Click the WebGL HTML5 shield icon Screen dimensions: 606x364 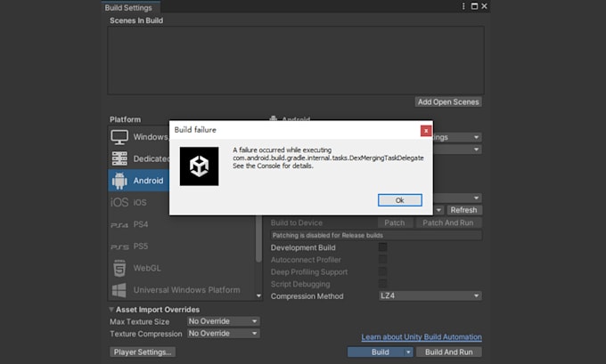click(x=119, y=268)
